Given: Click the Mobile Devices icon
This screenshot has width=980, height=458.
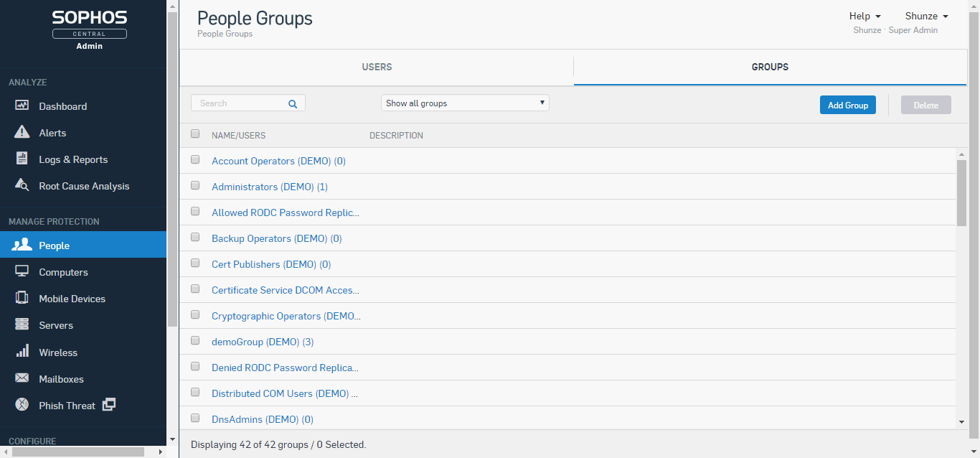Looking at the screenshot, I should pos(22,298).
